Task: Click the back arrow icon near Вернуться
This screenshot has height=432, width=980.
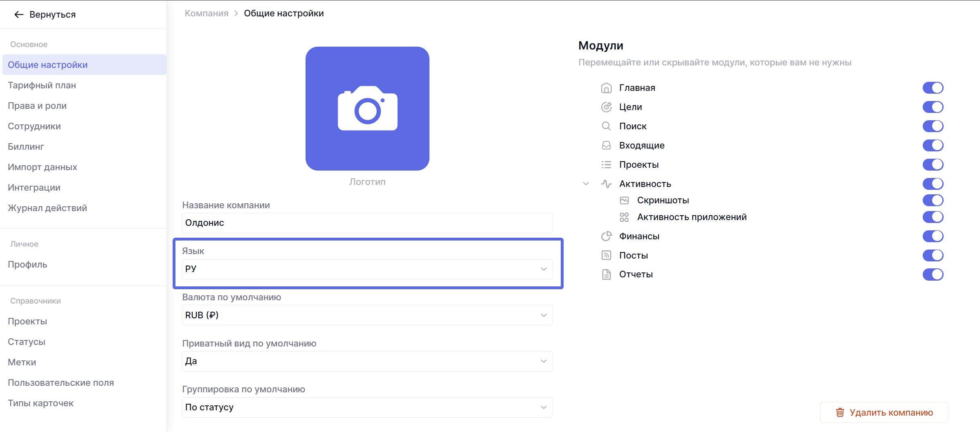Action: [19, 15]
